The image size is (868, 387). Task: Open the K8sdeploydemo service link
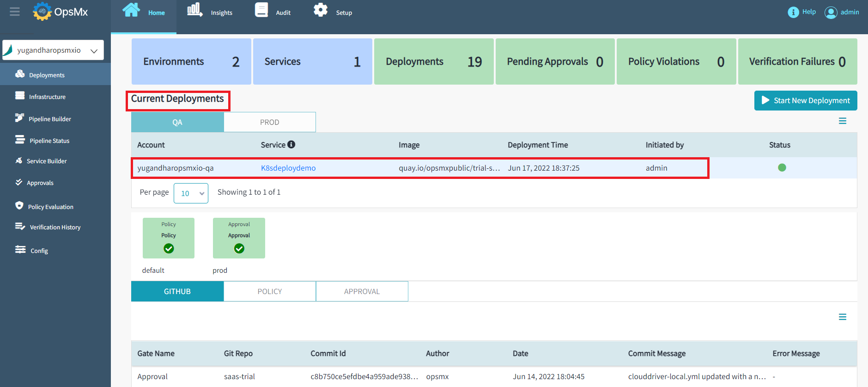coord(288,168)
